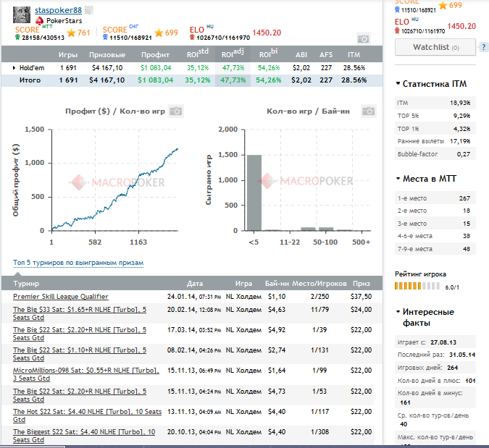Open The Hot $22 Sat: $4.40 tournament link
The image size is (489, 448).
point(88,415)
